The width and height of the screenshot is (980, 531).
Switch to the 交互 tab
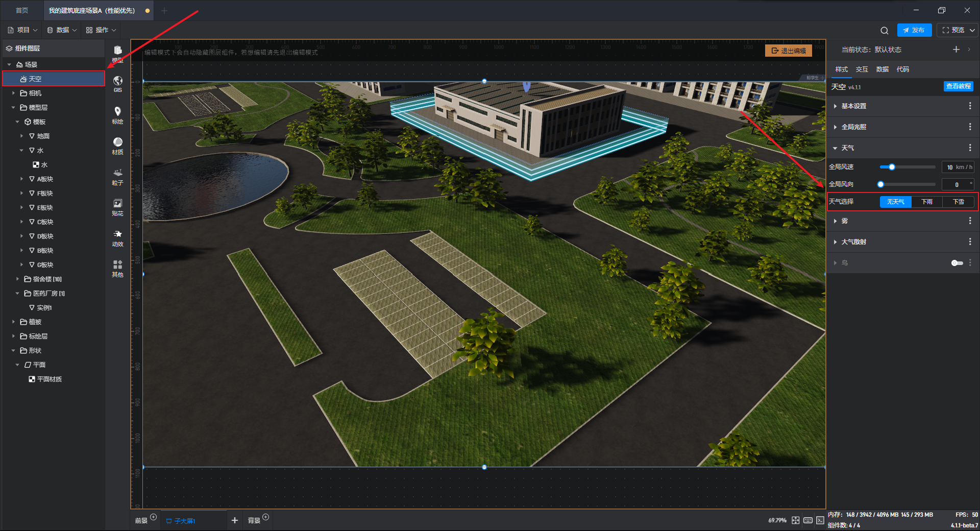coord(862,69)
